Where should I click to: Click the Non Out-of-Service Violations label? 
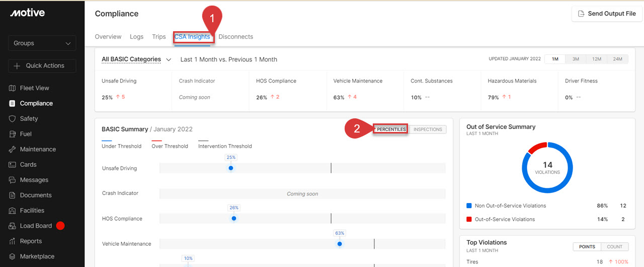tap(510, 206)
